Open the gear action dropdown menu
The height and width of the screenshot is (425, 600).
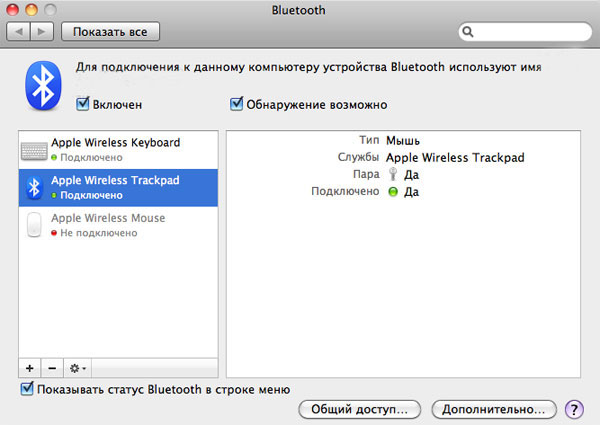tap(77, 368)
